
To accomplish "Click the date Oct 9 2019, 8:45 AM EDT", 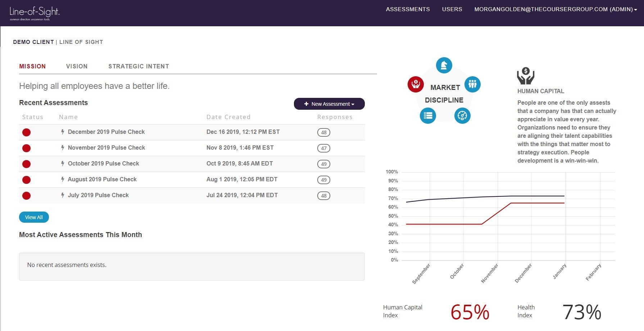I will 240,163.
